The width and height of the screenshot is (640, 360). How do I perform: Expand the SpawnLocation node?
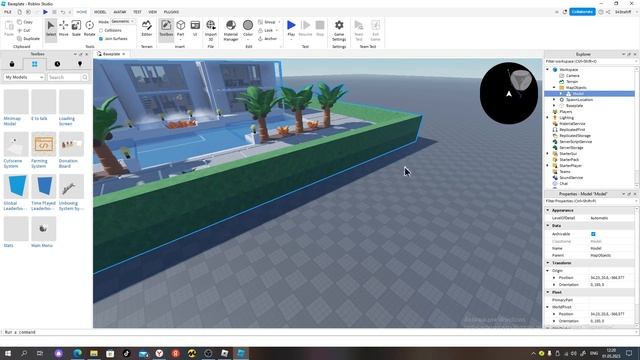click(x=554, y=100)
